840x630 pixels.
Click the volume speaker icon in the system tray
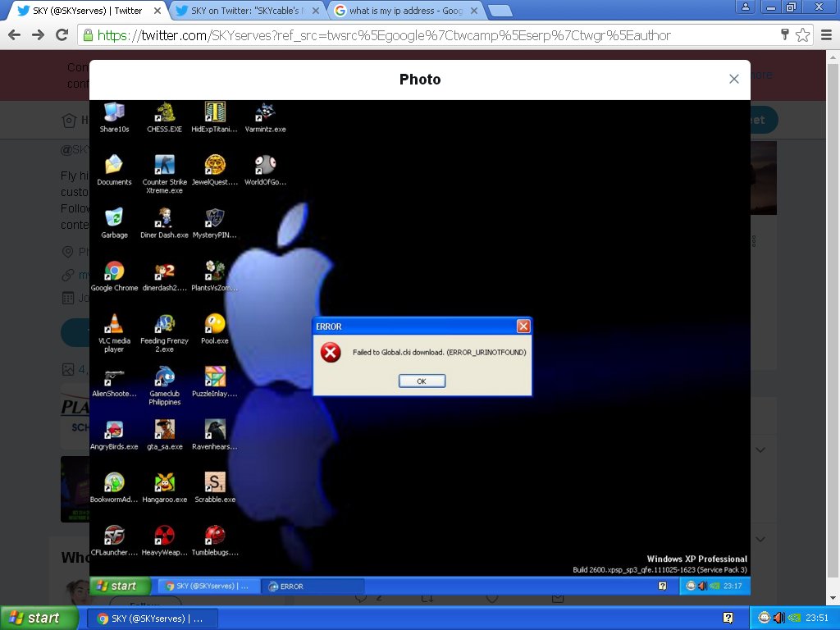pyautogui.click(x=779, y=619)
